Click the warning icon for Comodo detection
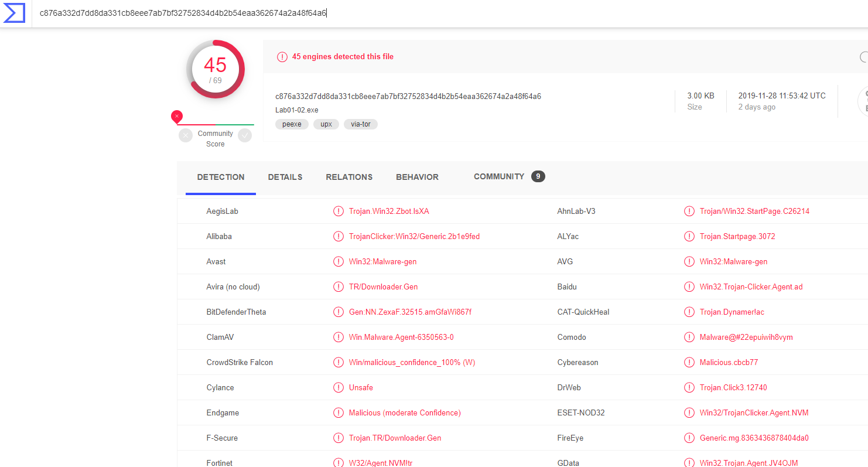The image size is (868, 467). click(689, 337)
